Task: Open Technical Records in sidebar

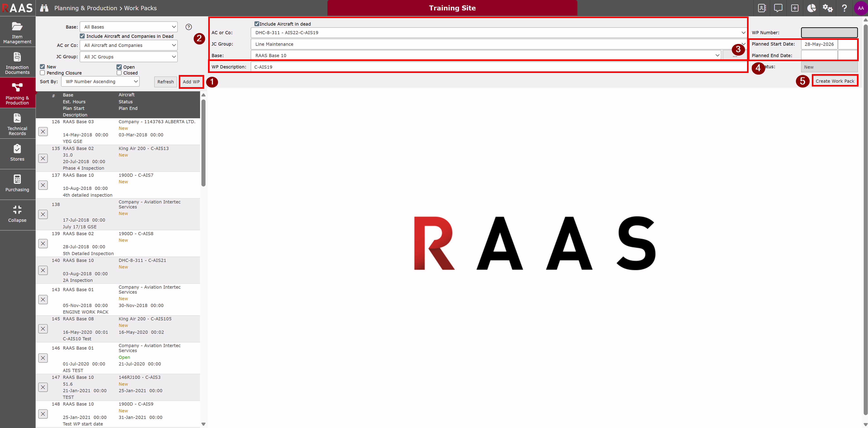Action: [17, 124]
